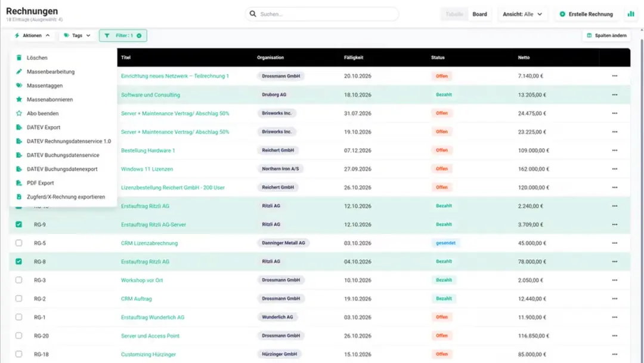Check the RG-20 row checkbox
644x363 pixels.
[x=19, y=336]
